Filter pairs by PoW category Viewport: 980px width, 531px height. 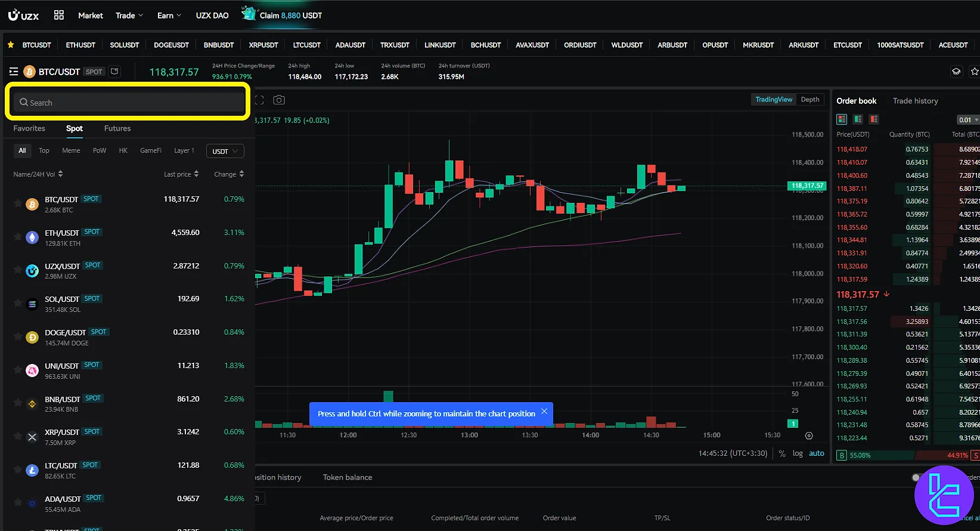pyautogui.click(x=100, y=150)
